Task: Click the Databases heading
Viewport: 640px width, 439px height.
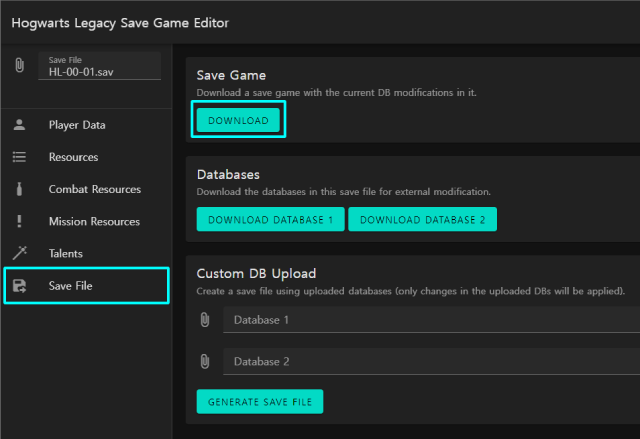Action: click(x=228, y=175)
